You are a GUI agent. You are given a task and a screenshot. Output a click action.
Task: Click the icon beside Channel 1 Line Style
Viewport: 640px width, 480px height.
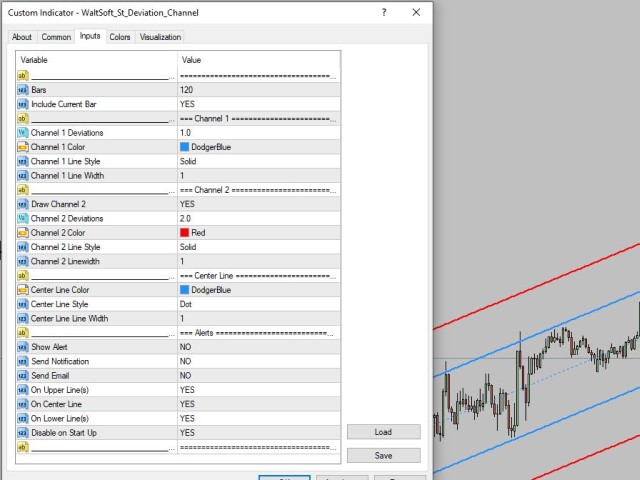pyautogui.click(x=23, y=161)
